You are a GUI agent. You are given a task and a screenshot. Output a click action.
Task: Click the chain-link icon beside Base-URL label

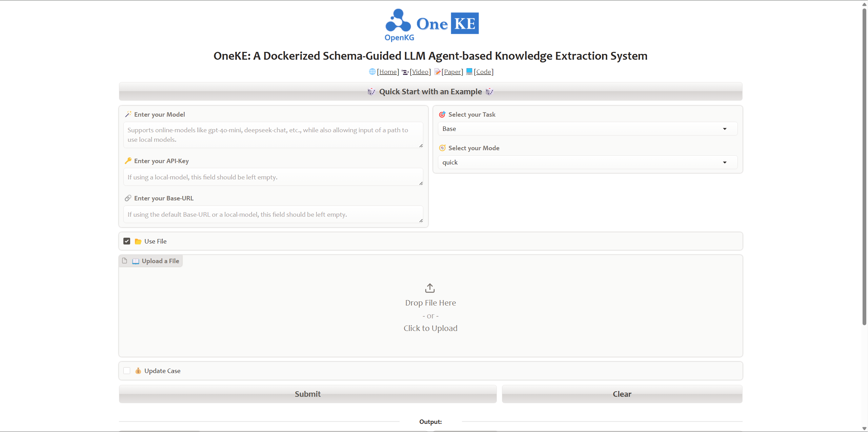click(x=128, y=198)
